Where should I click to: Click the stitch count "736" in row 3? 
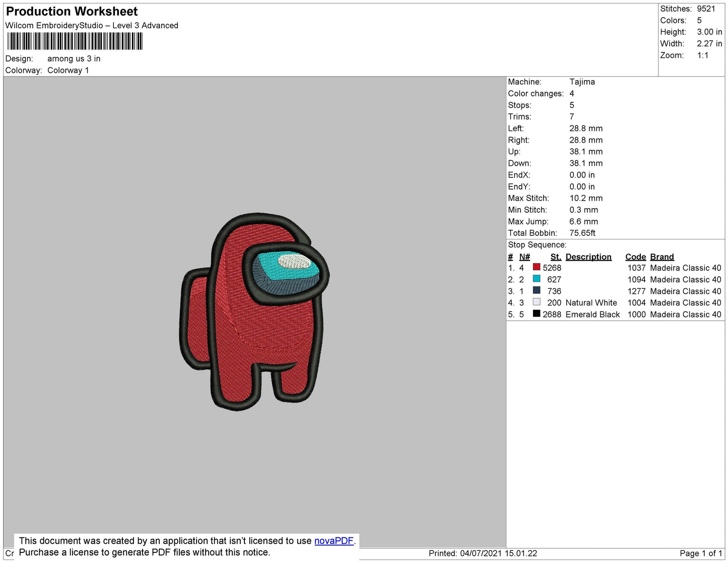pos(554,291)
